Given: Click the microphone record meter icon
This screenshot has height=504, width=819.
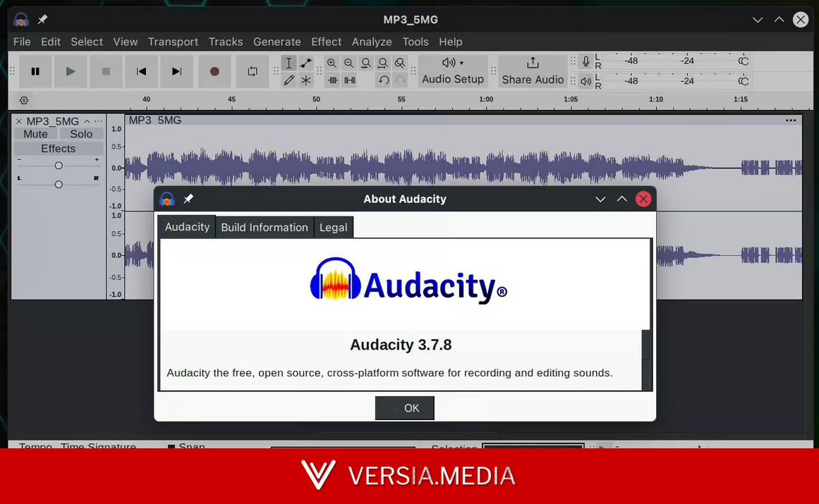Looking at the screenshot, I should (586, 61).
